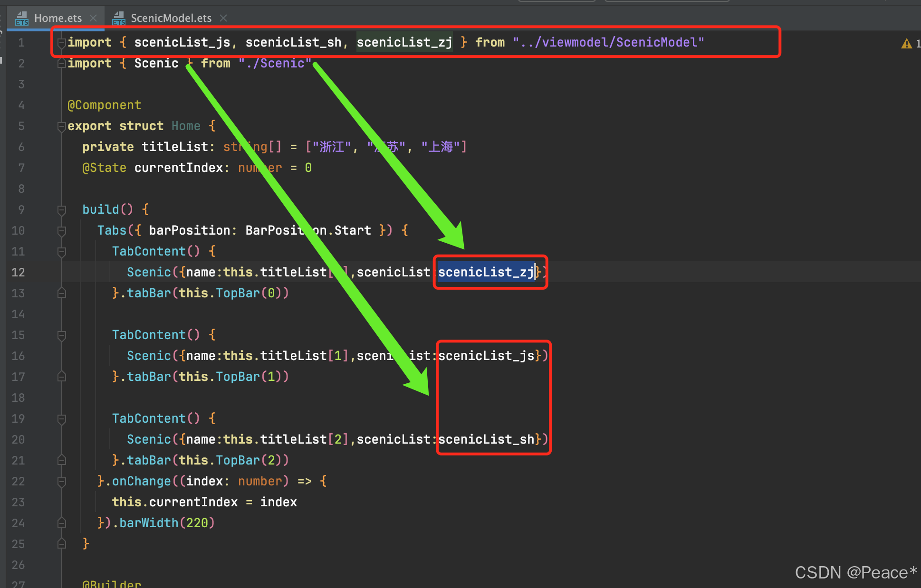Collapse first TabContent block at line 11

[61, 252]
